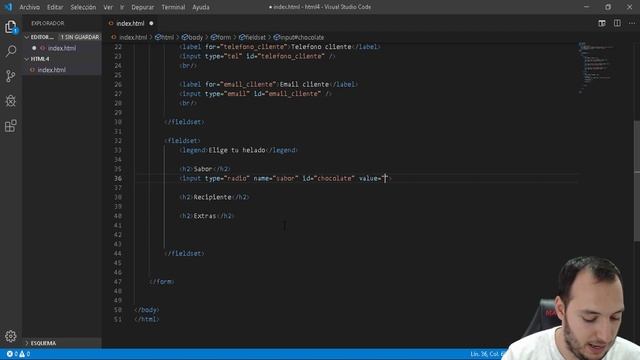Click the closing body tag on line 50
Image resolution: width=640 pixels, height=360 pixels.
coord(147,310)
